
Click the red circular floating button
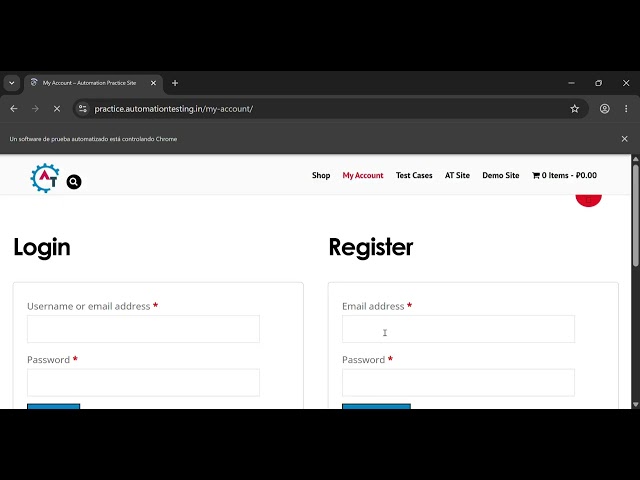[589, 200]
